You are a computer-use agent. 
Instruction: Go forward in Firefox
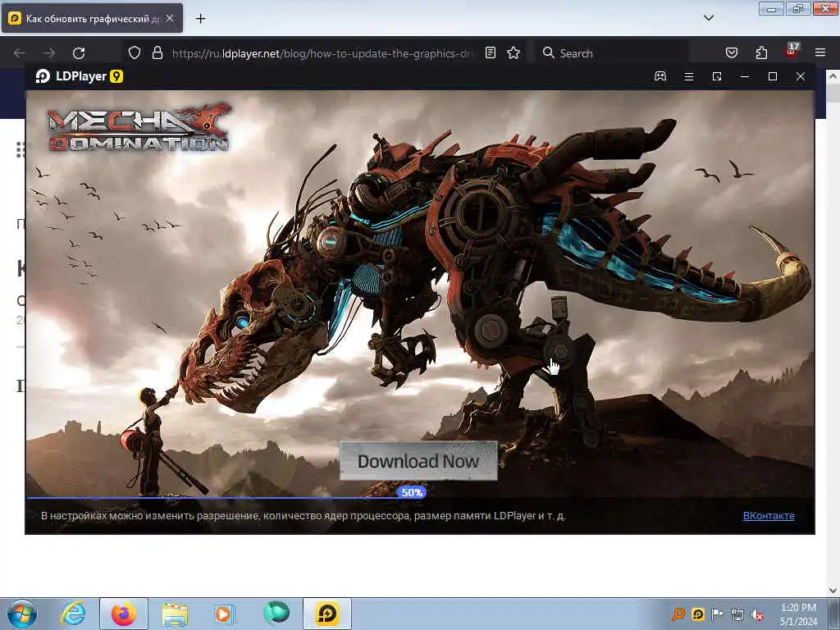pyautogui.click(x=49, y=53)
